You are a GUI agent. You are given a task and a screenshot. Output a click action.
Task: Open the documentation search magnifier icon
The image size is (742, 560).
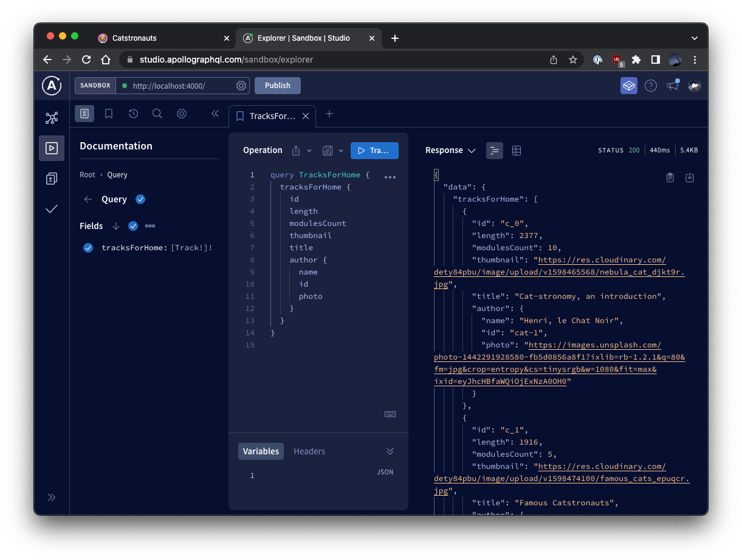(x=157, y=114)
